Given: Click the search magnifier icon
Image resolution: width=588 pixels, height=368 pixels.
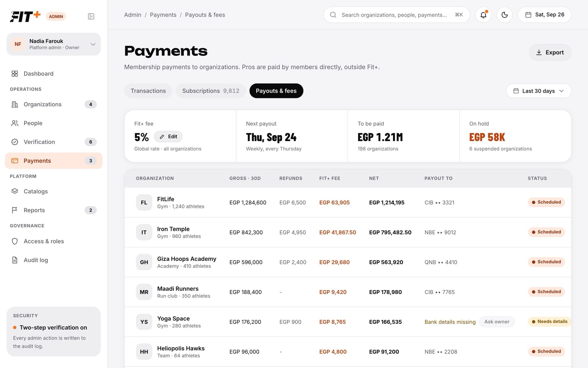Looking at the screenshot, I should 333,15.
